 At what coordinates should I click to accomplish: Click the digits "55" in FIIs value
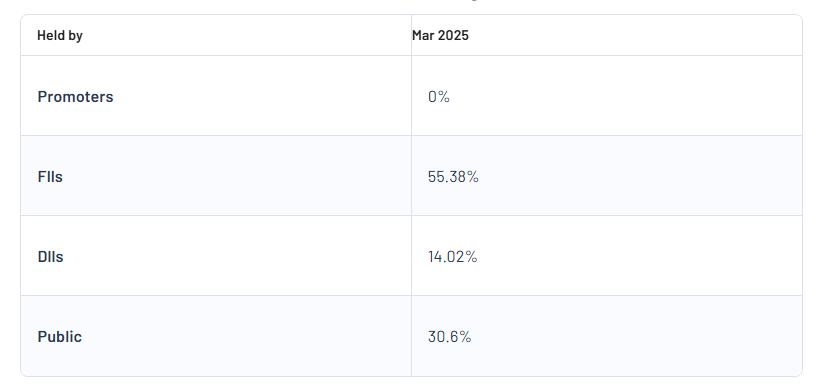point(436,177)
